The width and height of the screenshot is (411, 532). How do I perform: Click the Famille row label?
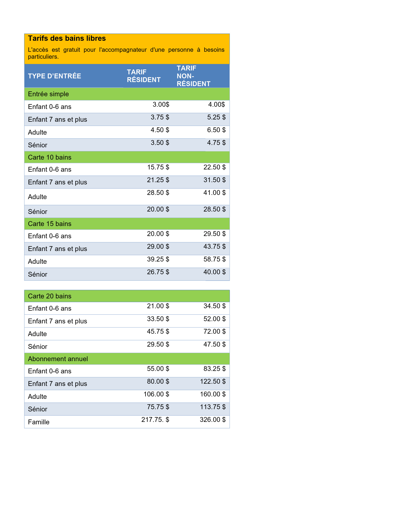(39, 422)
